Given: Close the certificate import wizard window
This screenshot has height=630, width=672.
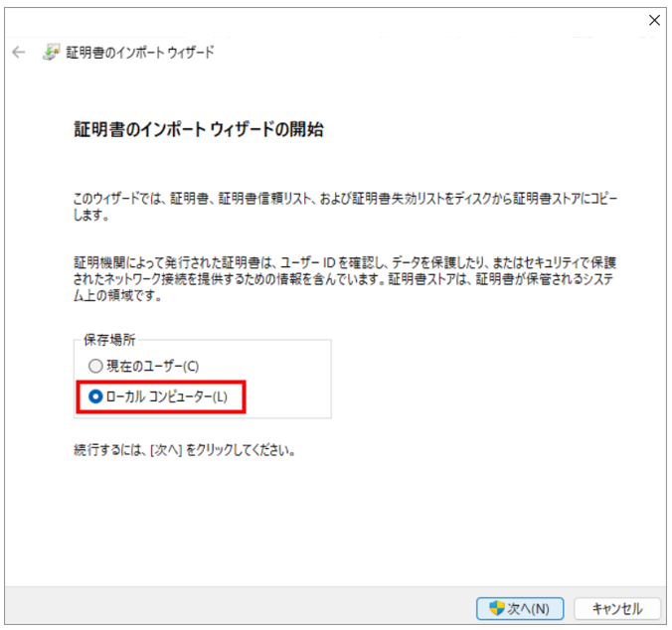Looking at the screenshot, I should (654, 20).
